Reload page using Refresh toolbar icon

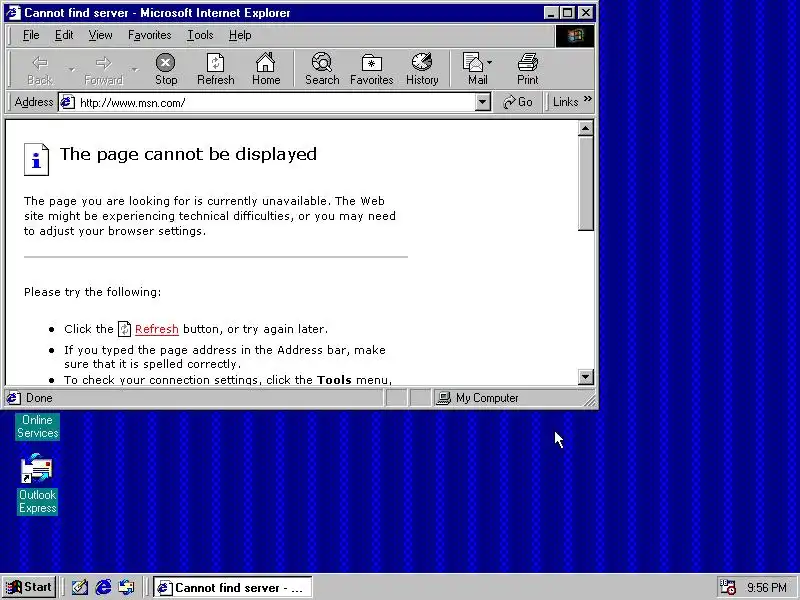pyautogui.click(x=216, y=69)
